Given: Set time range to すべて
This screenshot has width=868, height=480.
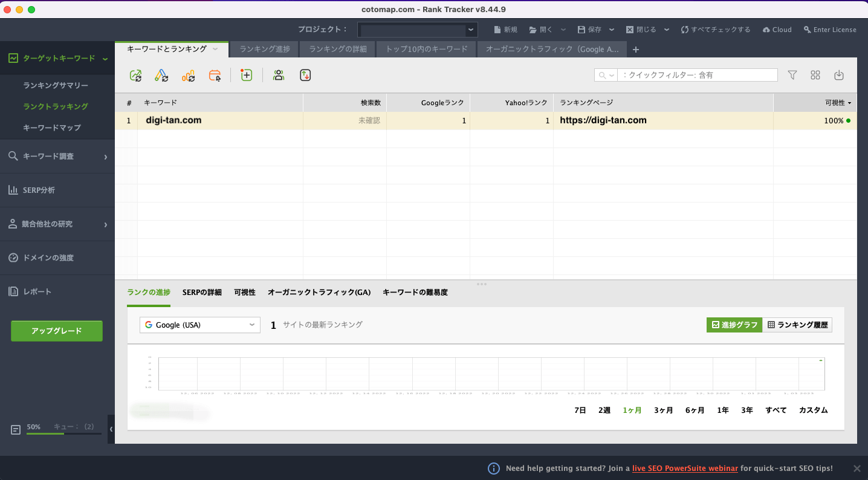Looking at the screenshot, I should [x=776, y=410].
